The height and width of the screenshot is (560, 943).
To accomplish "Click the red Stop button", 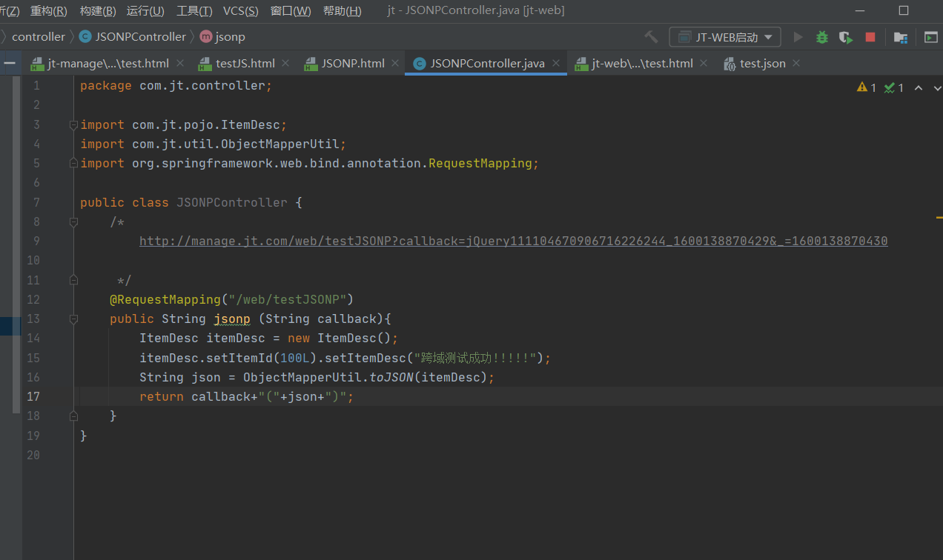I will pyautogui.click(x=870, y=37).
